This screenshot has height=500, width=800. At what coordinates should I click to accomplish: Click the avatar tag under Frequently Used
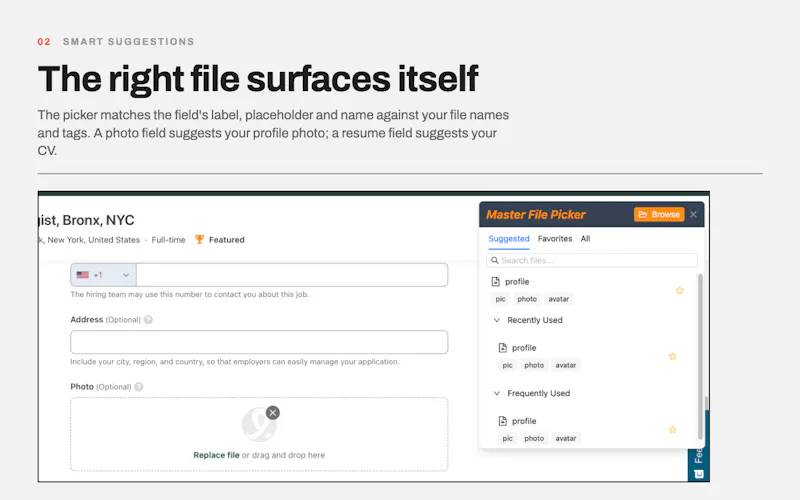point(566,438)
